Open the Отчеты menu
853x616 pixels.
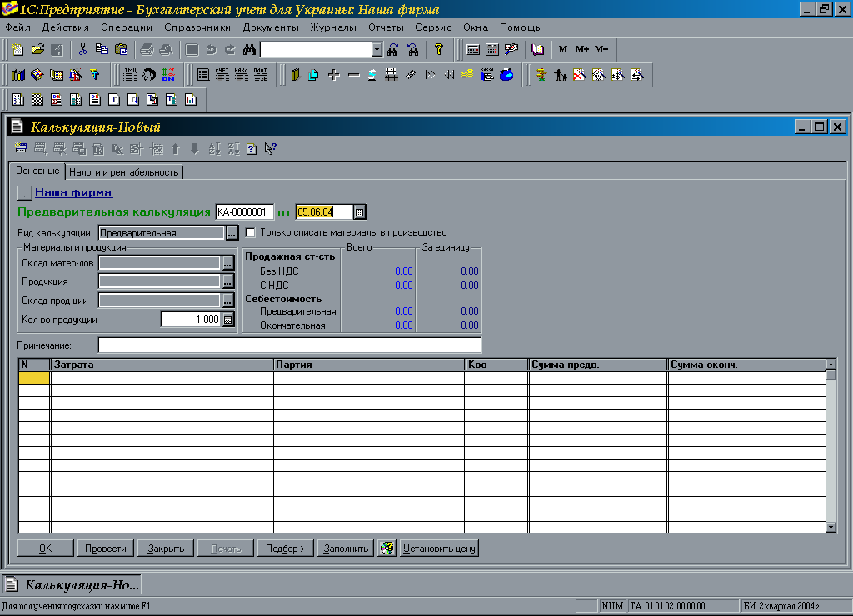click(386, 27)
